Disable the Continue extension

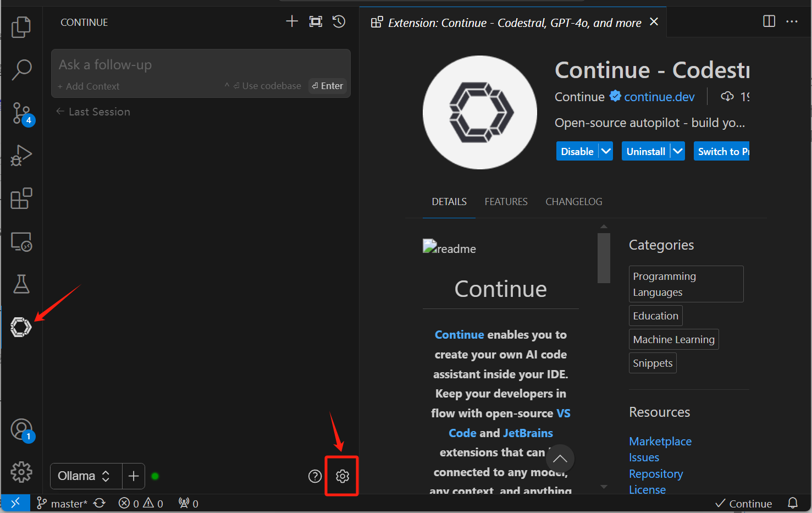[577, 151]
